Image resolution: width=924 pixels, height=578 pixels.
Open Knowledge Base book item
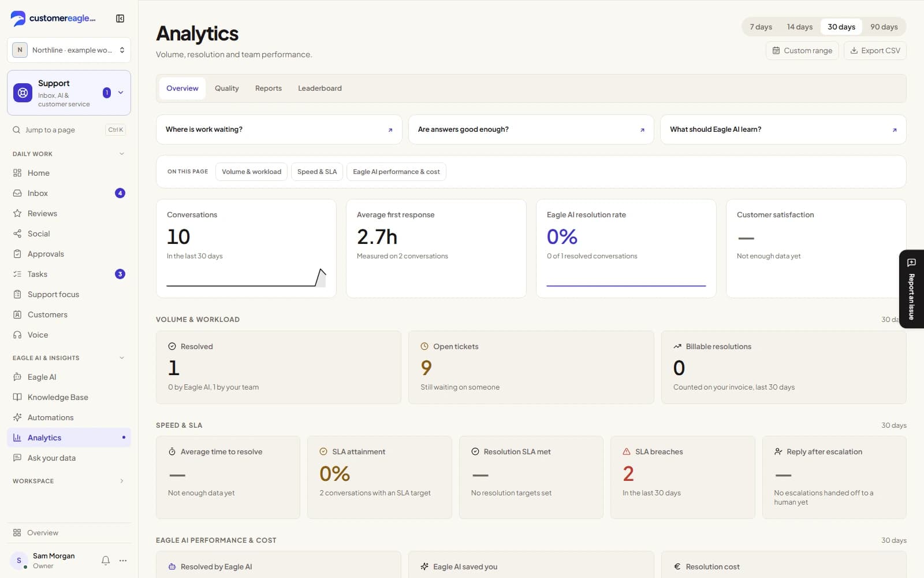(69, 397)
